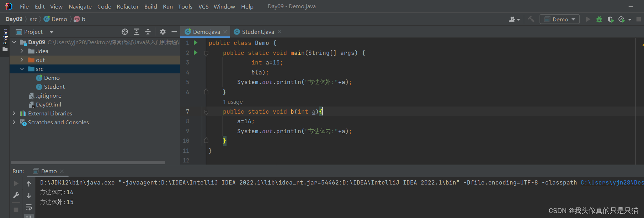Open the Profiler run icon

[622, 19]
